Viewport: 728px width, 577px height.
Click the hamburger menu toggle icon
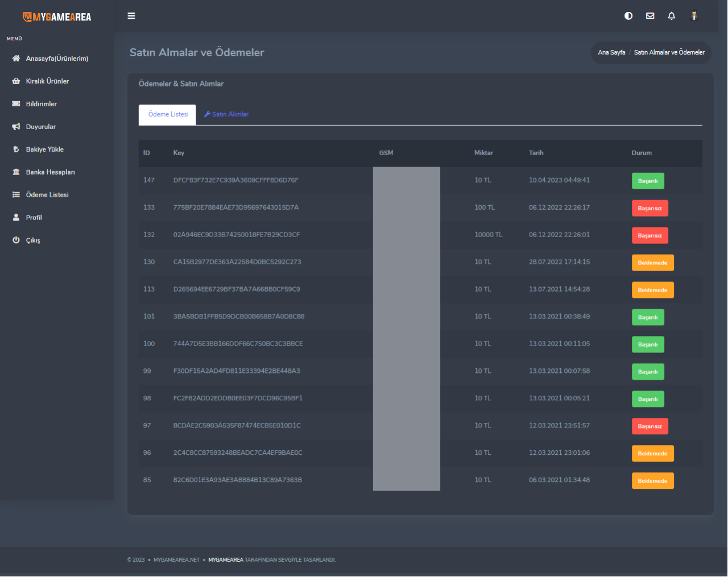[131, 16]
